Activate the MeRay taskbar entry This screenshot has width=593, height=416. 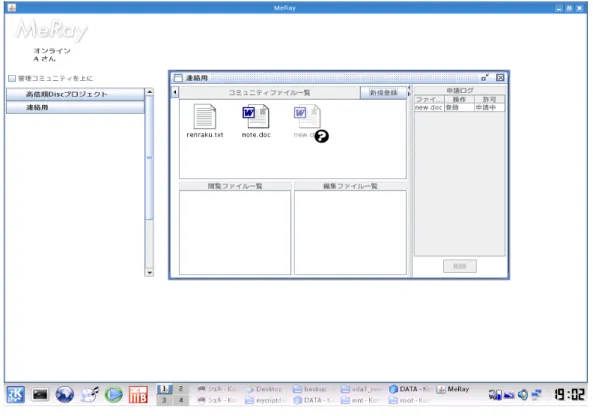point(453,389)
